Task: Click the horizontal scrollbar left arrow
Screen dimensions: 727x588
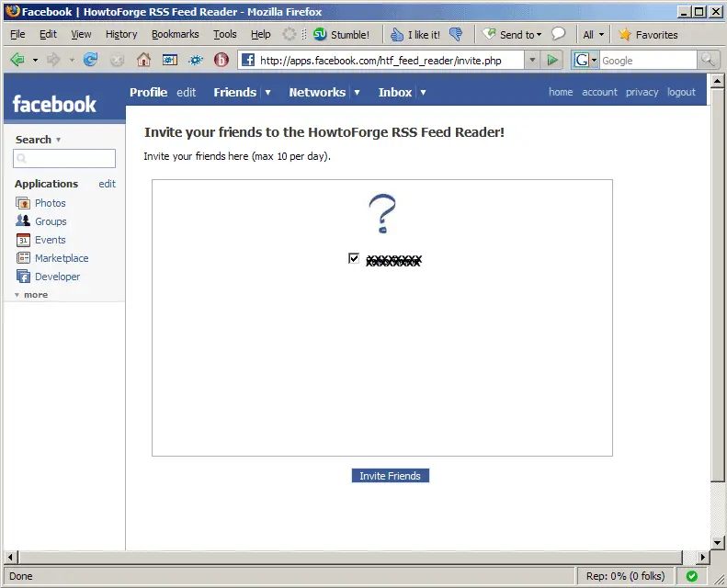Action: click(x=12, y=557)
